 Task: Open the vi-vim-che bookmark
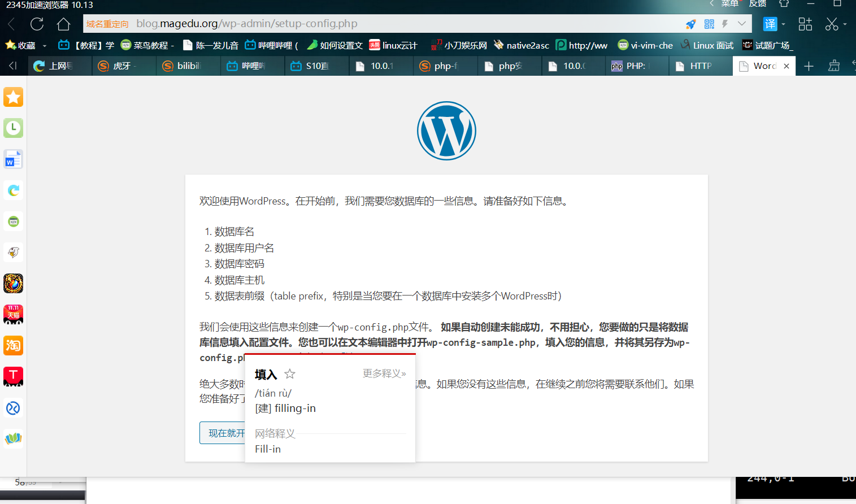(645, 45)
